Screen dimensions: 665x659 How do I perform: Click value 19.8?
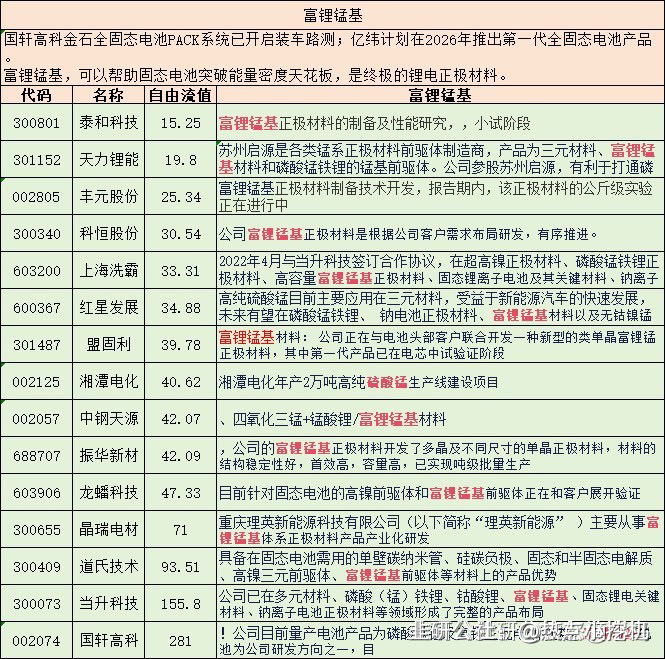point(181,160)
